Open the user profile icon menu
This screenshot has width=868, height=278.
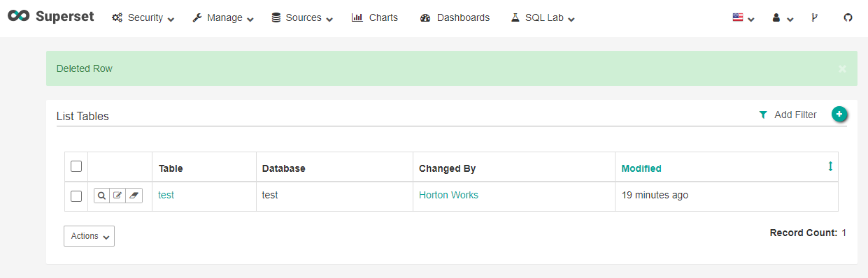[x=783, y=18]
